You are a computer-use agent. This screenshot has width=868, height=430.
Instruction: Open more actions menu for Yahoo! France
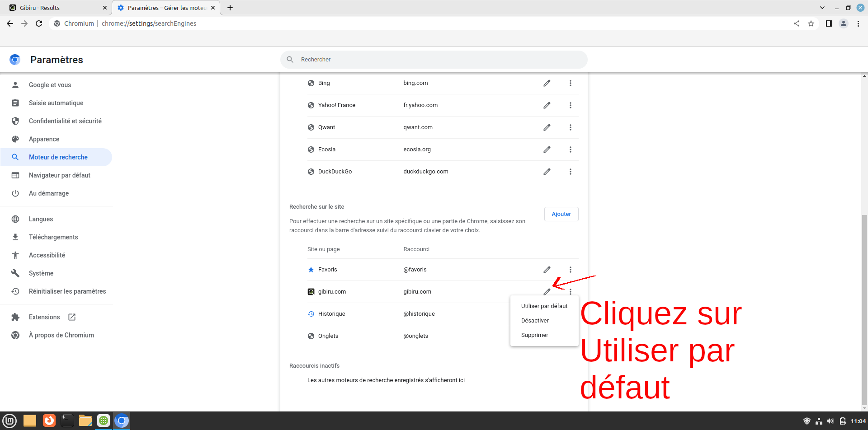(570, 105)
